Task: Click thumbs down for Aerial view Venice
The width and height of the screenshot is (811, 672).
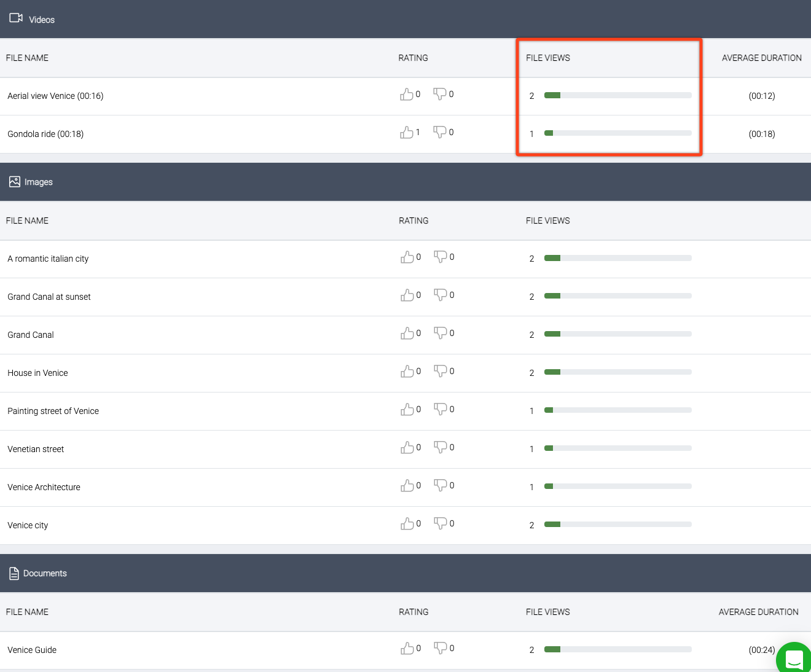Action: tap(440, 94)
